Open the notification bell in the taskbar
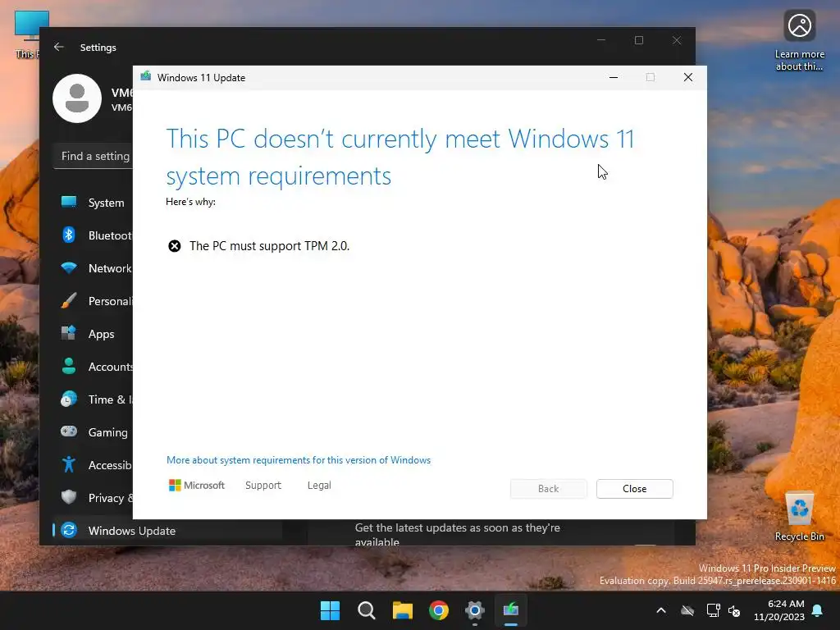This screenshot has width=840, height=630. (818, 610)
